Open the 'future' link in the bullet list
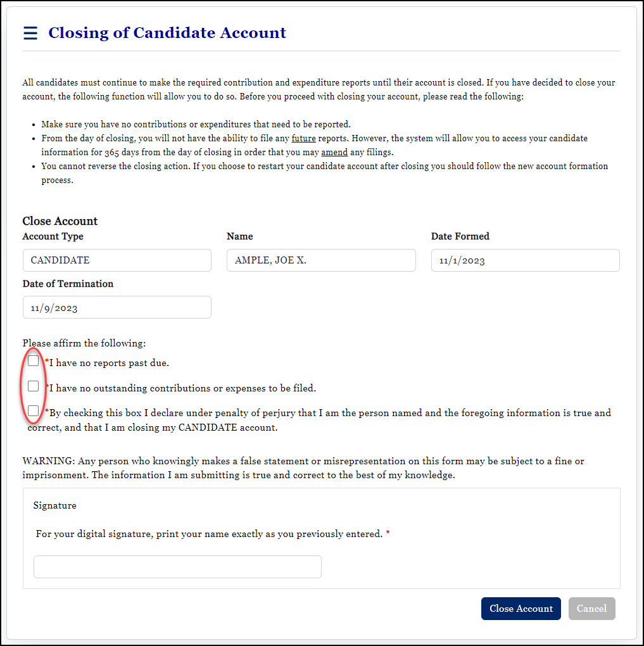 tap(303, 138)
